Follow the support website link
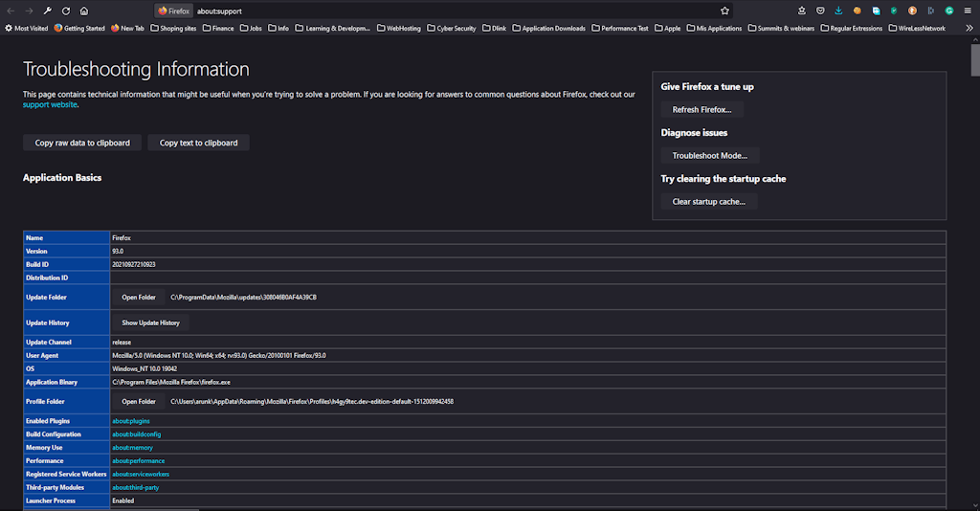Screen dimensions: 980x511 (50, 105)
